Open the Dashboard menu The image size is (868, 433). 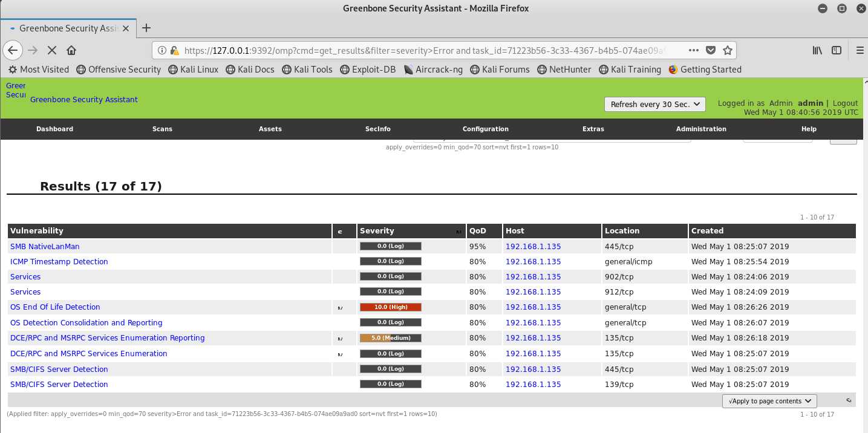pyautogui.click(x=54, y=129)
